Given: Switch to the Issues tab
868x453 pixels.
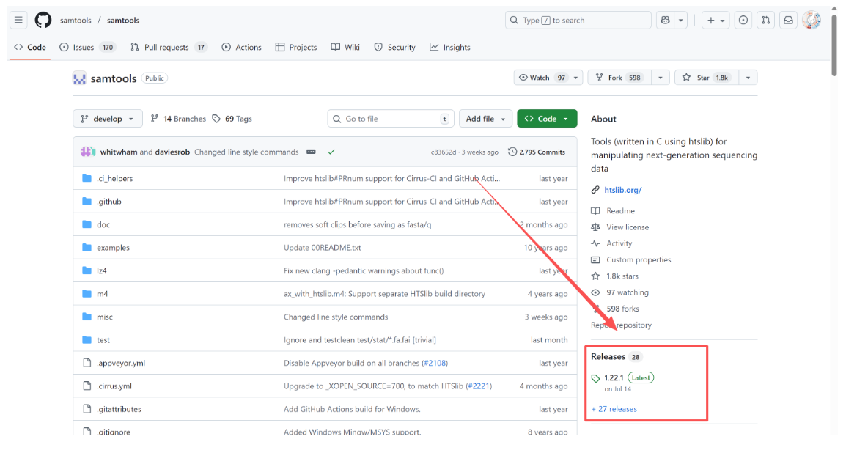Looking at the screenshot, I should (x=87, y=47).
